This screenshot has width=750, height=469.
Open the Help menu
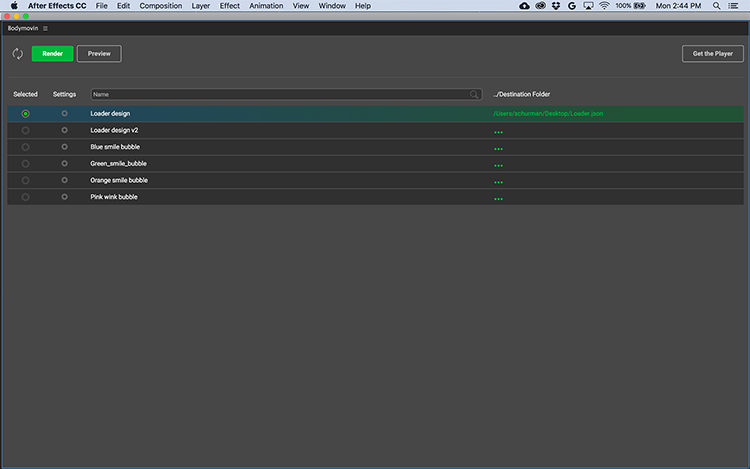pyautogui.click(x=363, y=6)
